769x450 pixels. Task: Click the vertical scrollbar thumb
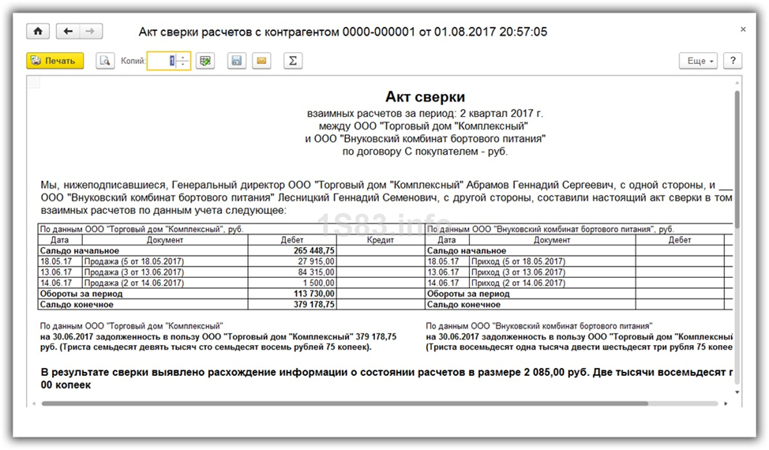(x=737, y=157)
